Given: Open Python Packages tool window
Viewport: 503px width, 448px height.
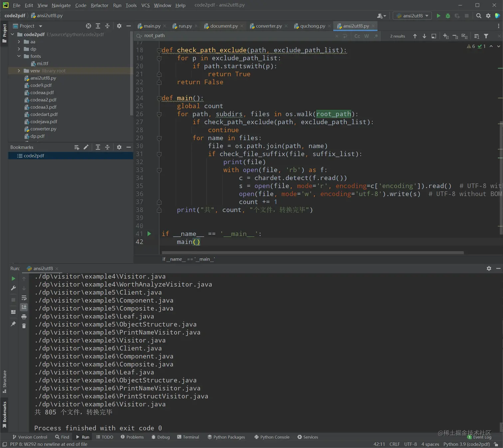Looking at the screenshot, I should pos(226,437).
